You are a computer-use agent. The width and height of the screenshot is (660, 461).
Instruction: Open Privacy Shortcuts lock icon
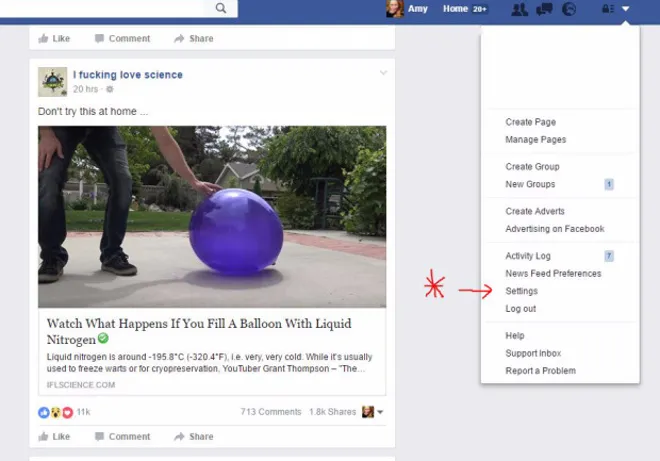pos(608,9)
